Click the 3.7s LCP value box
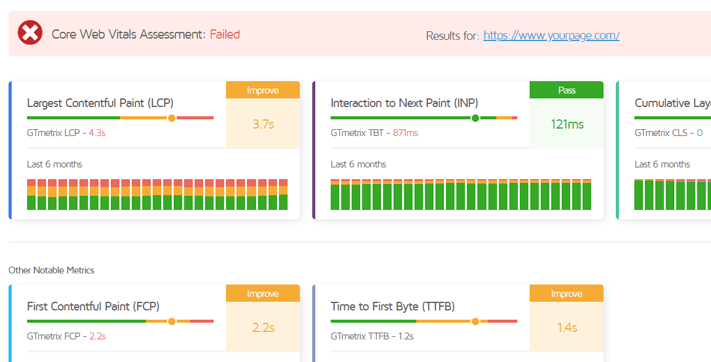This screenshot has width=711, height=362. [263, 123]
